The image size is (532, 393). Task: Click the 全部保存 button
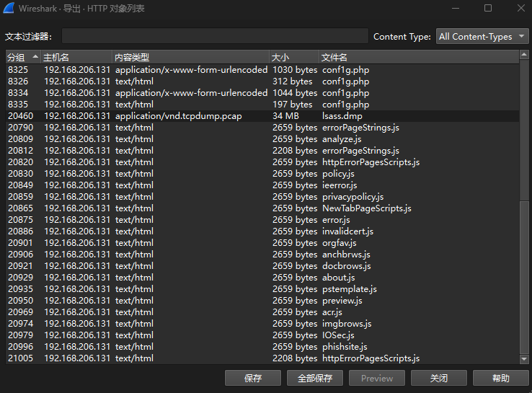pyautogui.click(x=315, y=378)
